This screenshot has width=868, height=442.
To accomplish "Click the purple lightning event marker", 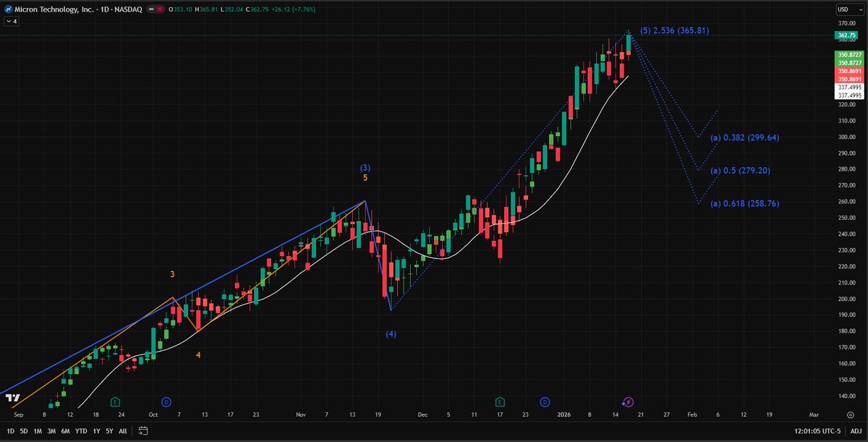I will tap(627, 401).
